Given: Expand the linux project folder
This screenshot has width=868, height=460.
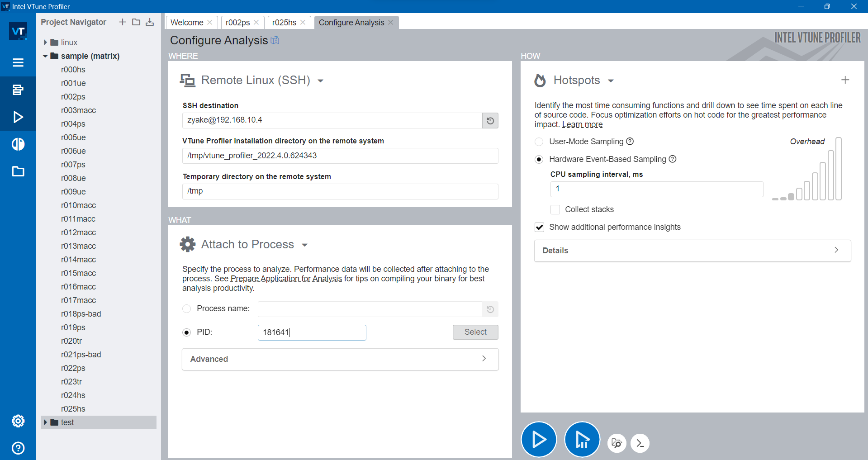Looking at the screenshot, I should click(45, 43).
